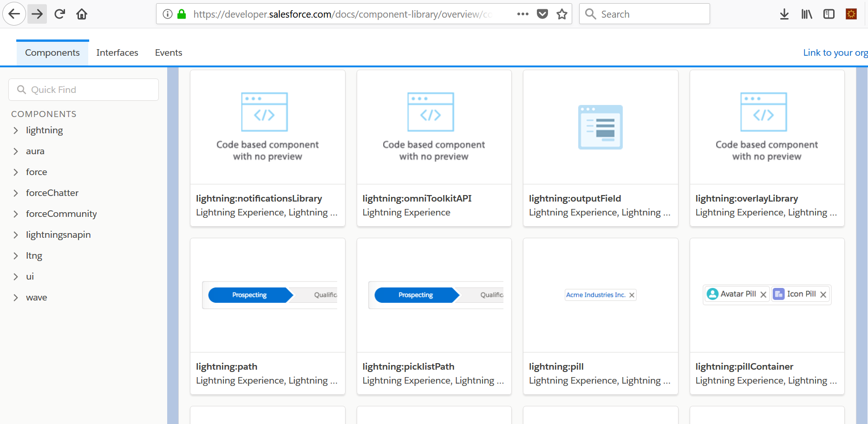Select the wave tree label

[x=37, y=297]
